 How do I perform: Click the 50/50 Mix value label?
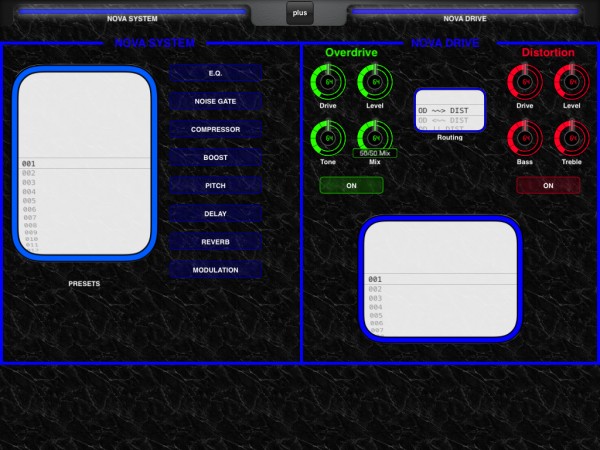pos(375,153)
